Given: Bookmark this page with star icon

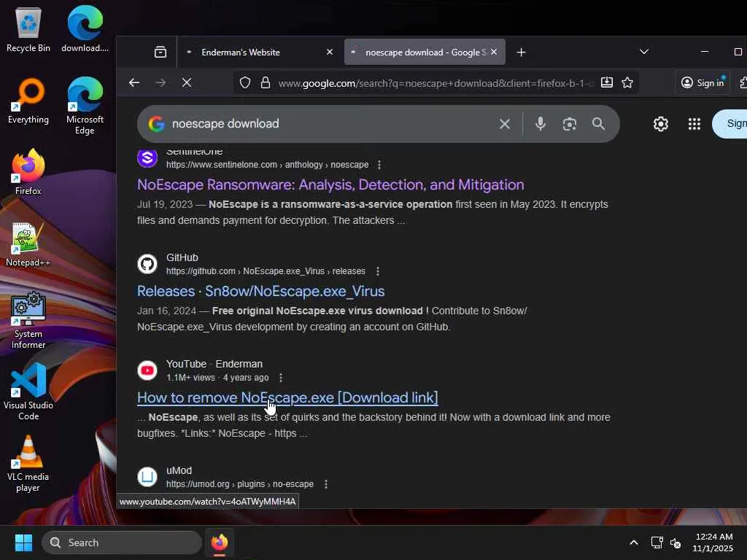Looking at the screenshot, I should 627,83.
